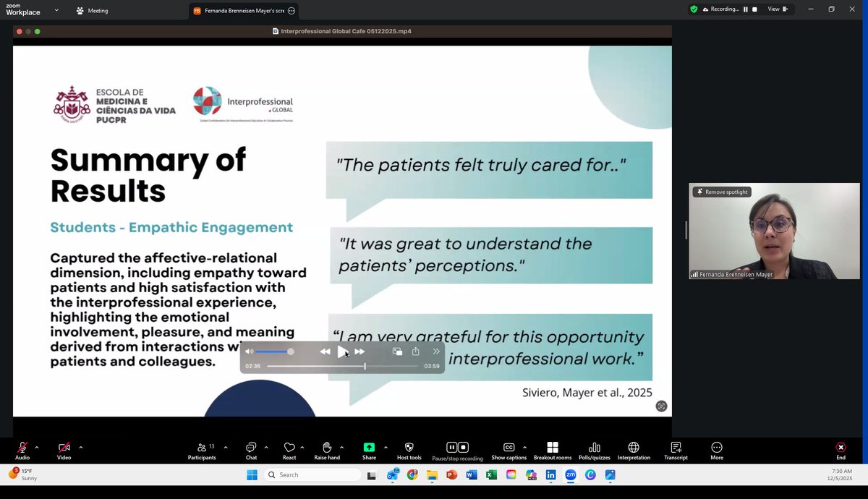Open LinkedIn from the taskbar
This screenshot has width=868, height=499.
[550, 475]
